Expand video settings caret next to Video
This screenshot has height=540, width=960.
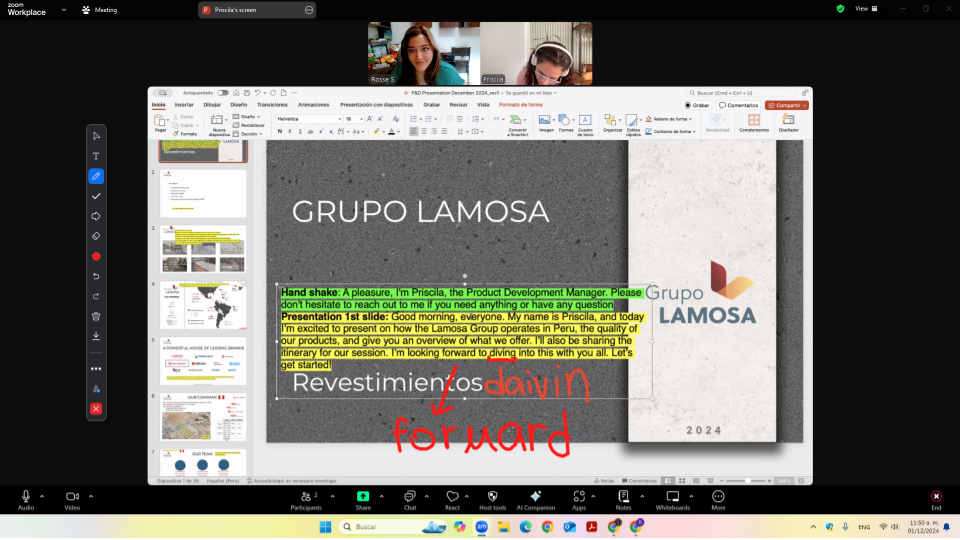91,497
